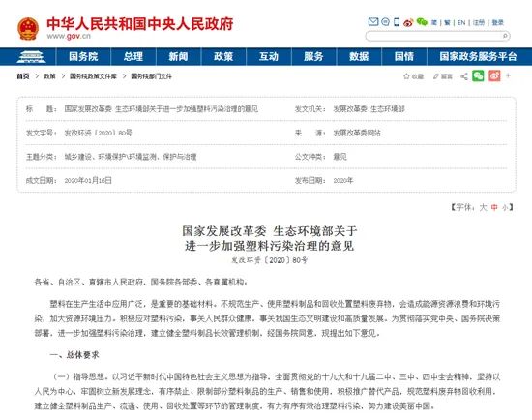Click the share icon beside 留言
This screenshot has width=532, height=420.
point(464,76)
